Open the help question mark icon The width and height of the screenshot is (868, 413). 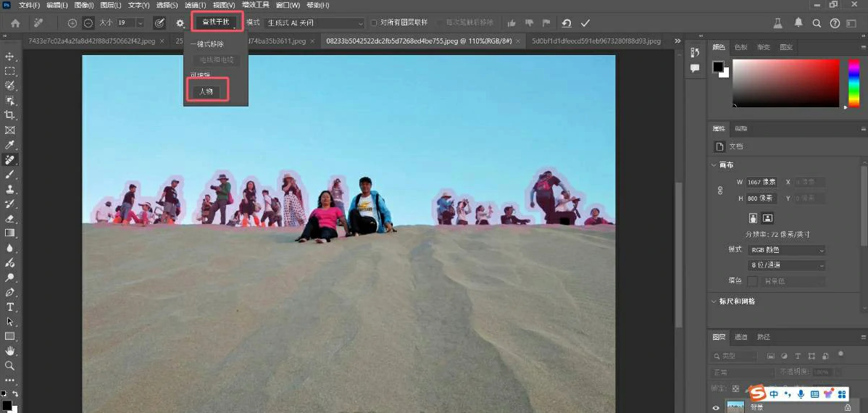835,22
